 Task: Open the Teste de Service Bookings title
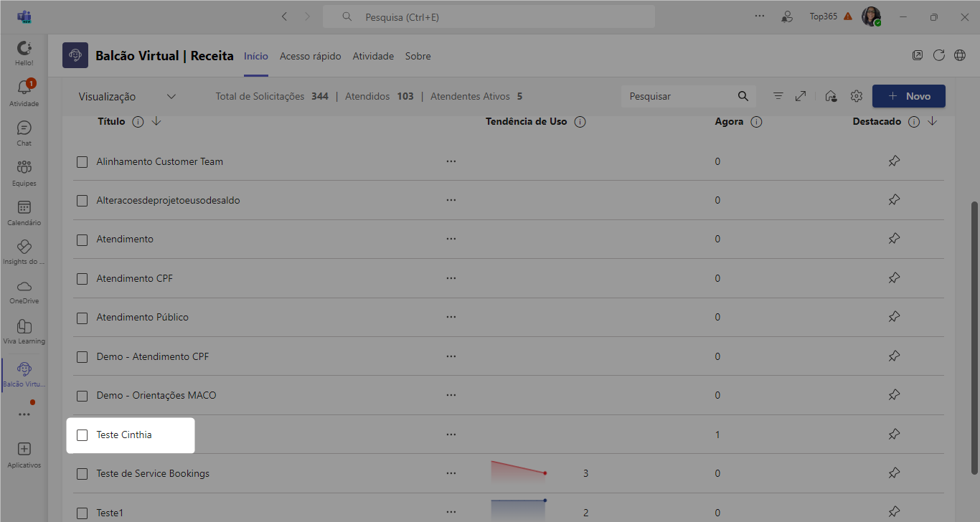153,473
